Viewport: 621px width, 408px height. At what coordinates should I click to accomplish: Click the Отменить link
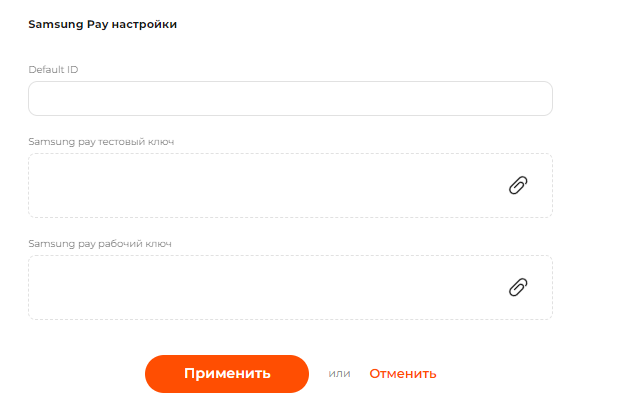[x=403, y=374]
